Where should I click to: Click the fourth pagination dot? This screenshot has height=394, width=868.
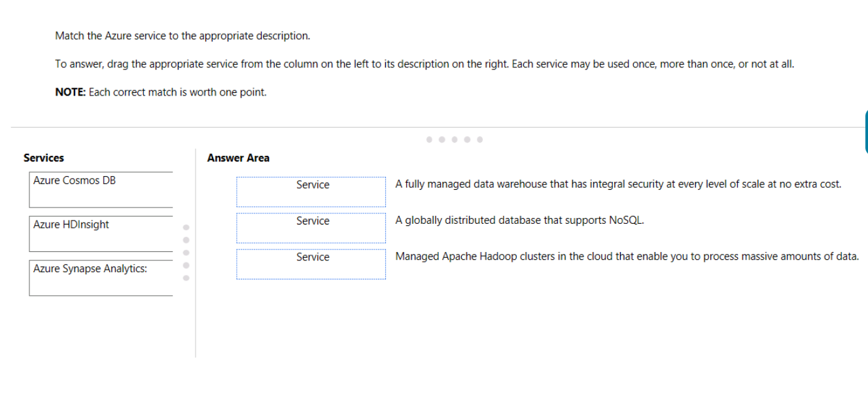coord(466,139)
